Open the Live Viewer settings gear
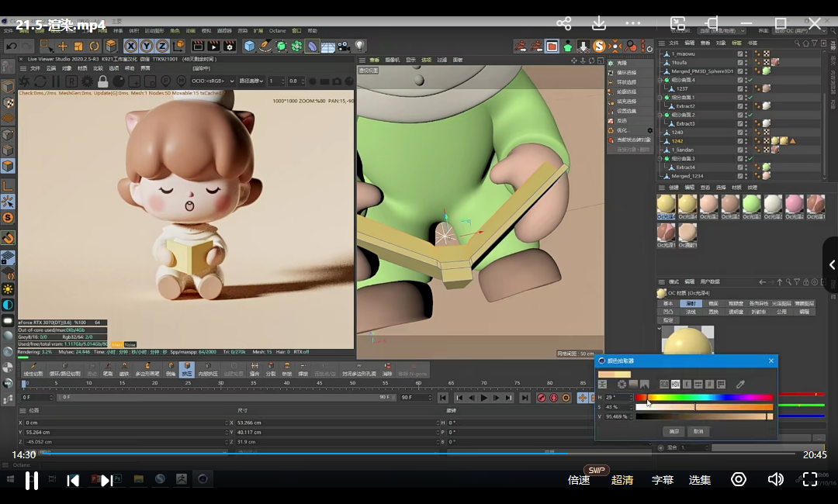Screen dimensions: 838x504 coord(87,81)
